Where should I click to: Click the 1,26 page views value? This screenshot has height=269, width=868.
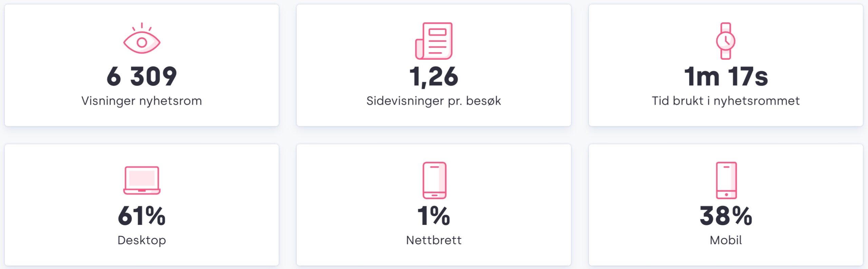[434, 76]
